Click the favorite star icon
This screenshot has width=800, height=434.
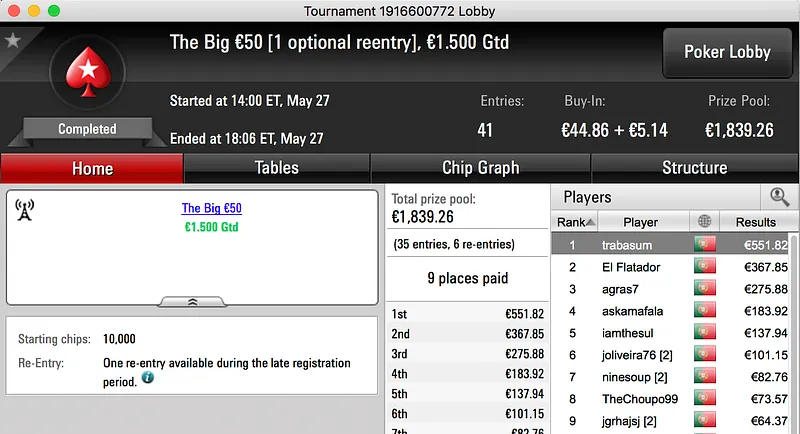click(x=13, y=40)
